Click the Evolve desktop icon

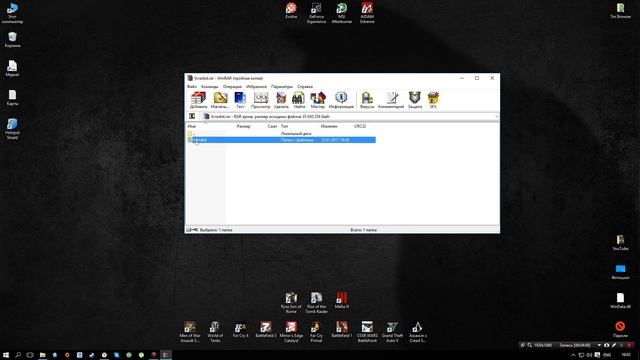click(x=291, y=11)
